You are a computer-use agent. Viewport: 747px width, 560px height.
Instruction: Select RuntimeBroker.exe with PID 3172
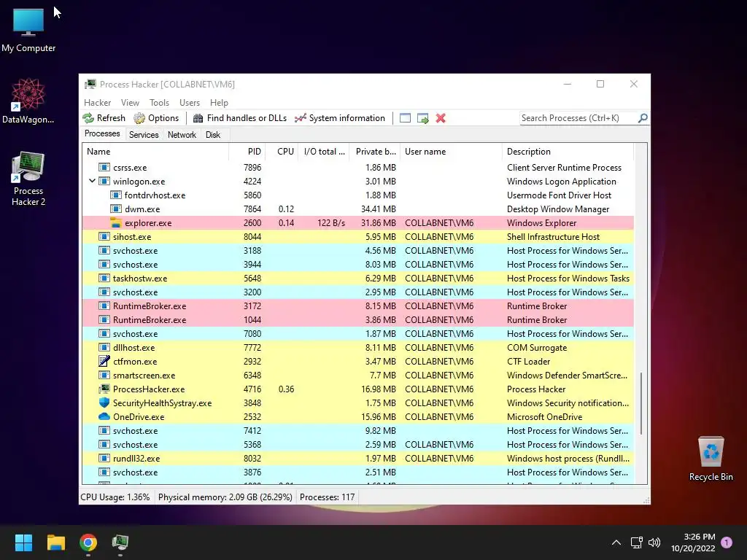tap(358, 306)
